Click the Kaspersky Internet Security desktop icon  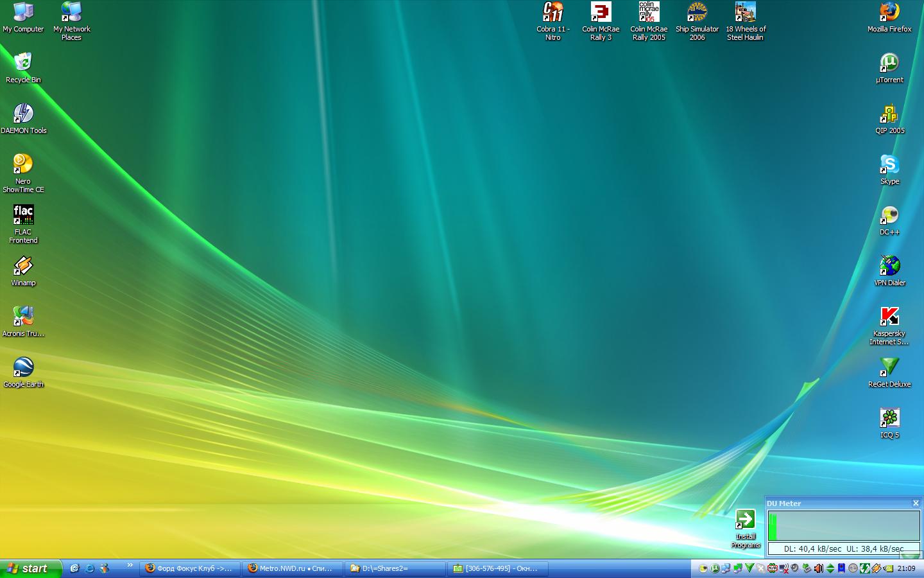click(x=889, y=317)
